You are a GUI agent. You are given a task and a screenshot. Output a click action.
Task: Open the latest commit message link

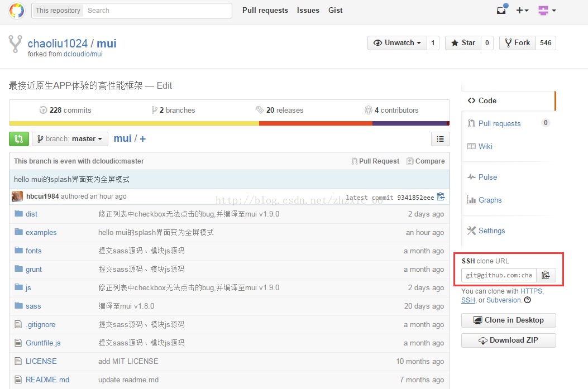(71, 179)
